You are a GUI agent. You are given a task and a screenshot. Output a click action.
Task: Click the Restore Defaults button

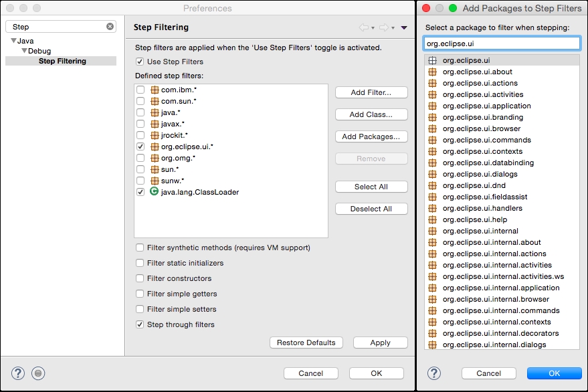click(x=306, y=342)
